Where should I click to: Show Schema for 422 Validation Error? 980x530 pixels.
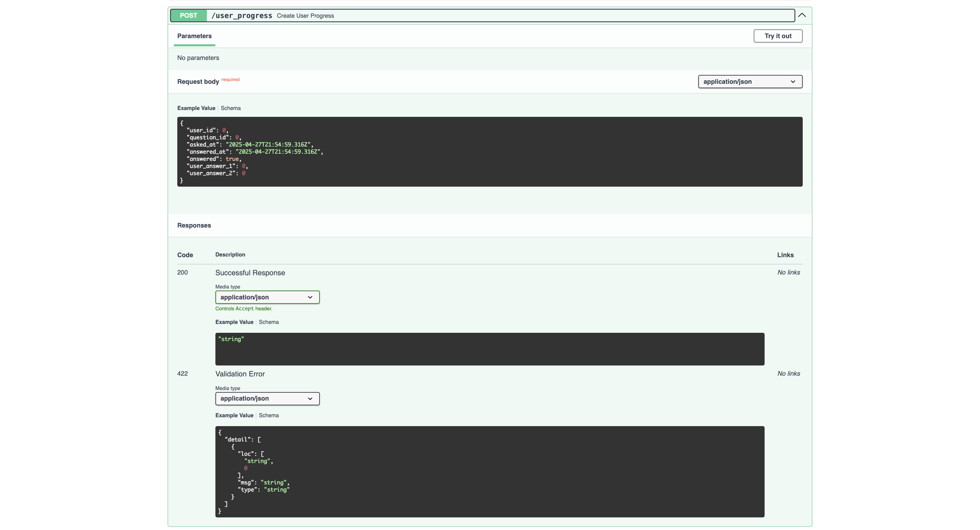coord(268,416)
